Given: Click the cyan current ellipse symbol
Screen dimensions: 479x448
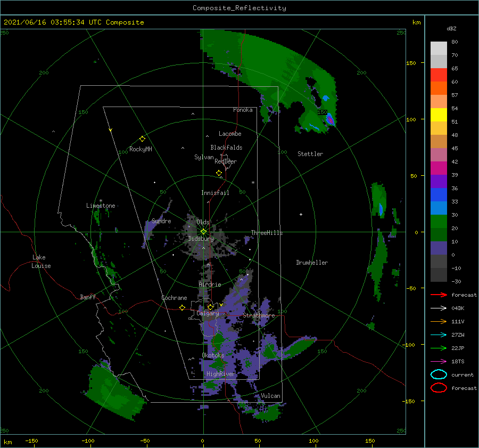Looking at the screenshot, I should click(x=439, y=374).
